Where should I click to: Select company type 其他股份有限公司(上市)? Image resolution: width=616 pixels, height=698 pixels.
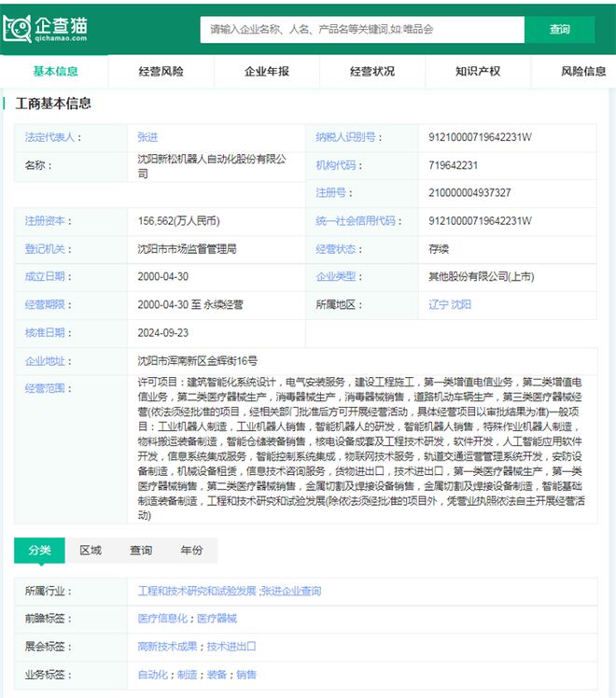pyautogui.click(x=482, y=276)
